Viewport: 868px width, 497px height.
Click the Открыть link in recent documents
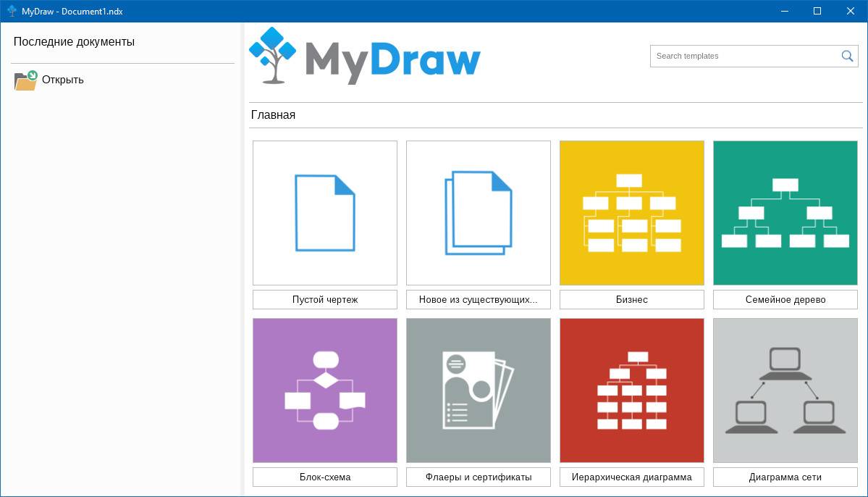click(63, 80)
